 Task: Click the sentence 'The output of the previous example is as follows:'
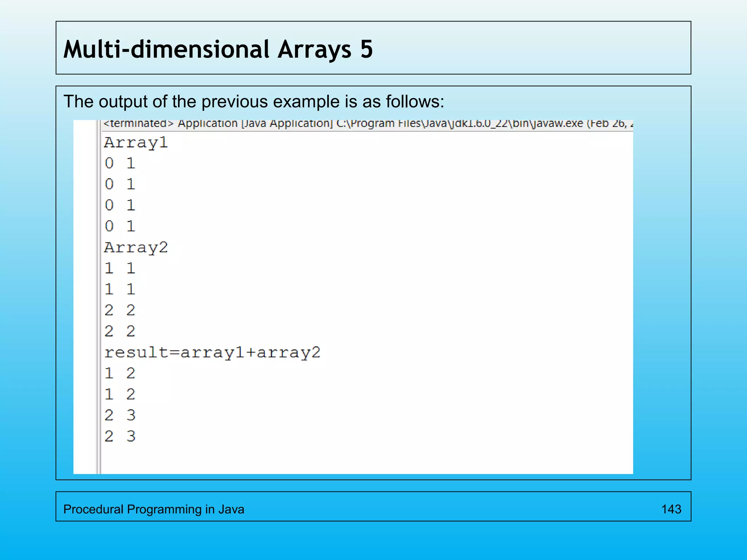pos(254,102)
